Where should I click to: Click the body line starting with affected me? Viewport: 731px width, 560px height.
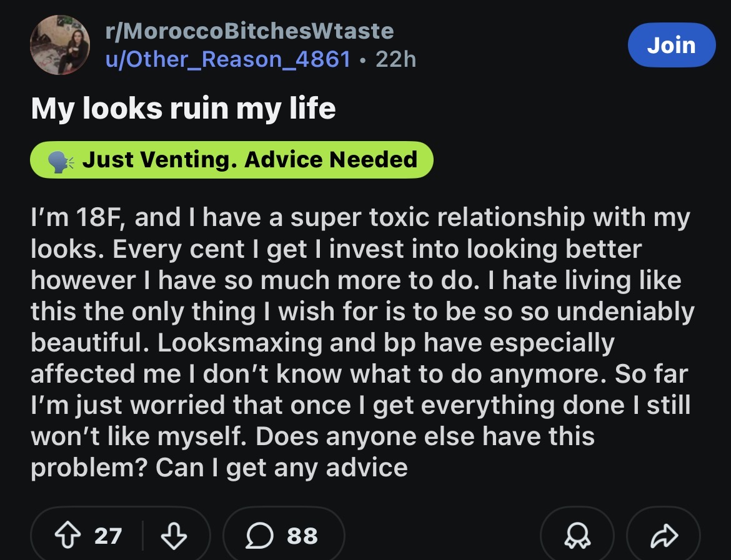tap(359, 374)
